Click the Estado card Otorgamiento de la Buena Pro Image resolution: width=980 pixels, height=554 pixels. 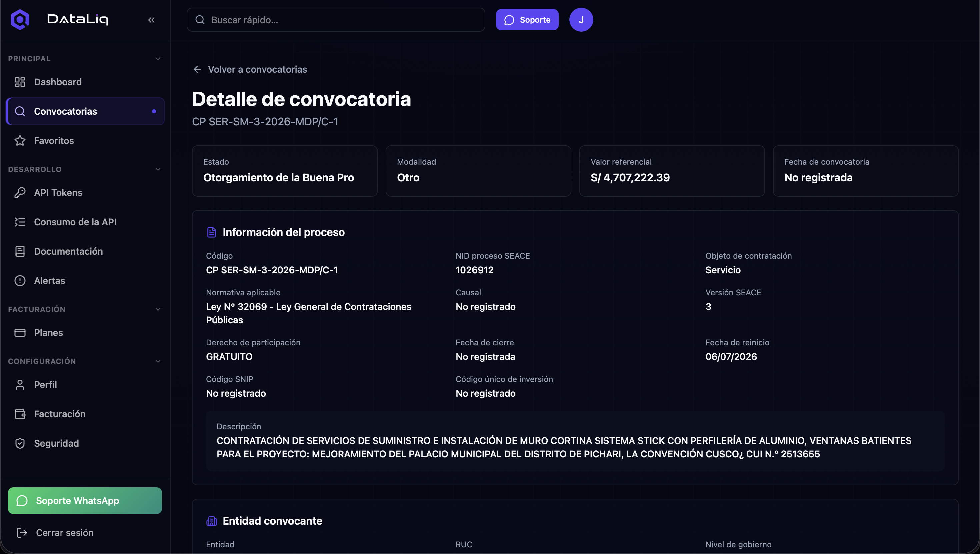click(285, 171)
